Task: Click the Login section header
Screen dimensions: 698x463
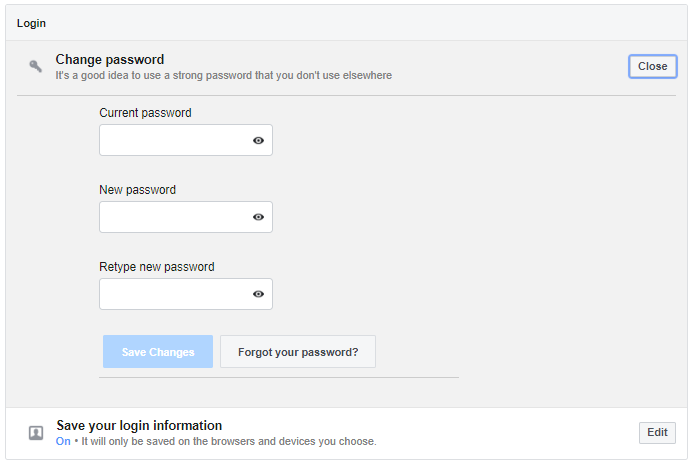Action: click(31, 23)
